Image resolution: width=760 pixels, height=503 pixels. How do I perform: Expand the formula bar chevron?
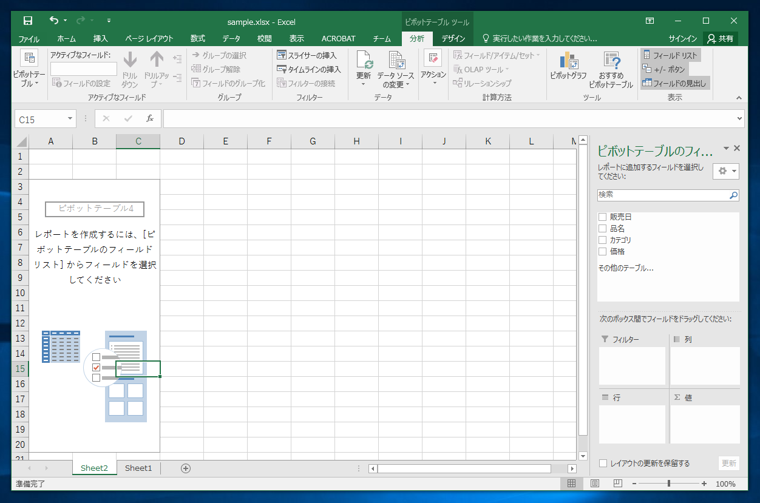739,118
